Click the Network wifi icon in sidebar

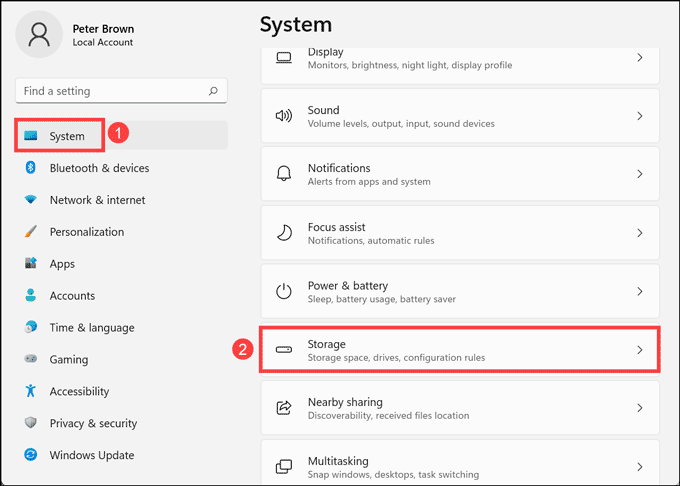[x=30, y=199]
